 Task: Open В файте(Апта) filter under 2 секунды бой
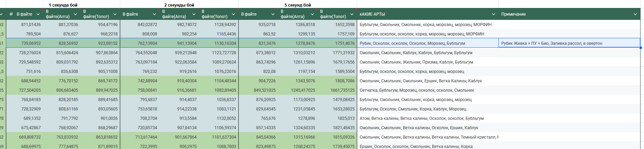(x=194, y=14)
